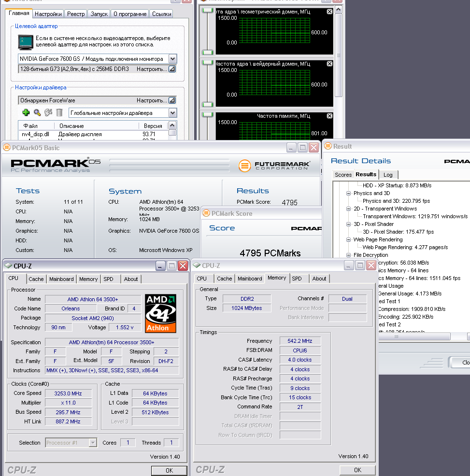
Task: Collapse the 3D - Pixel Shader node
Action: pos(348,224)
